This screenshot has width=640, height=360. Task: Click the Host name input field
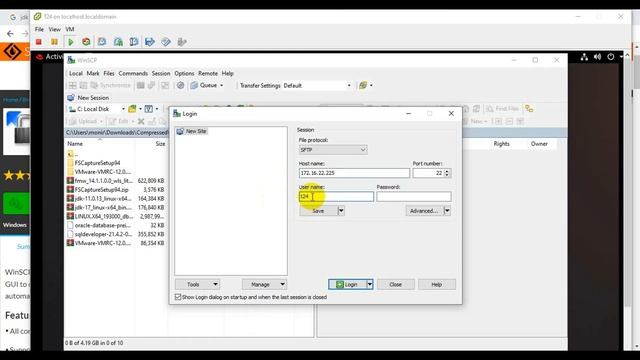click(x=354, y=173)
